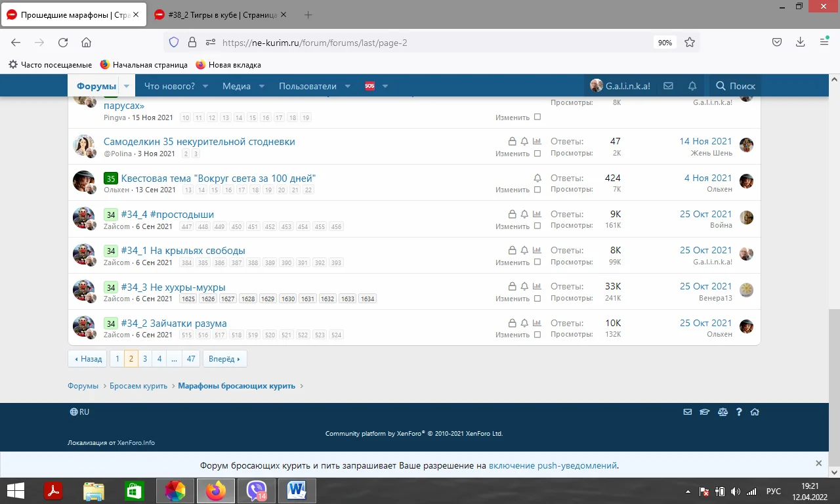Go to next page with Вперёд button
This screenshot has height=504, width=840.
(224, 359)
